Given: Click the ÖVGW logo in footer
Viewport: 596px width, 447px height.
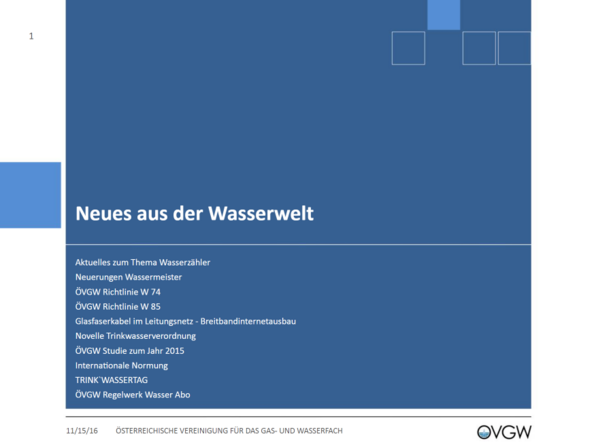Looking at the screenshot, I should point(504,432).
